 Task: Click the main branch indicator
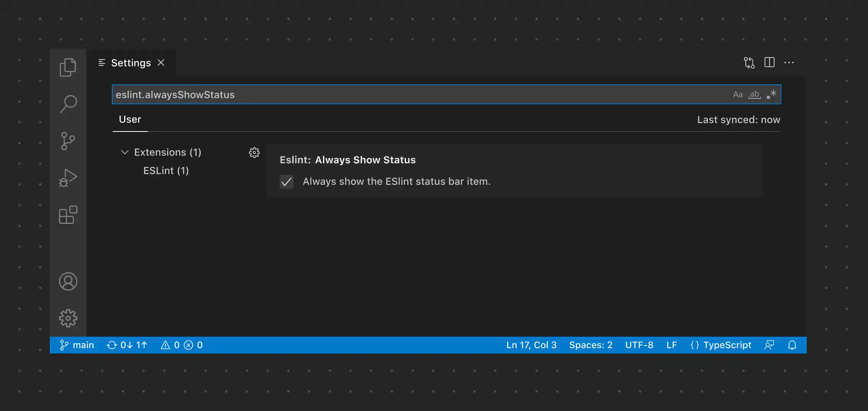77,345
